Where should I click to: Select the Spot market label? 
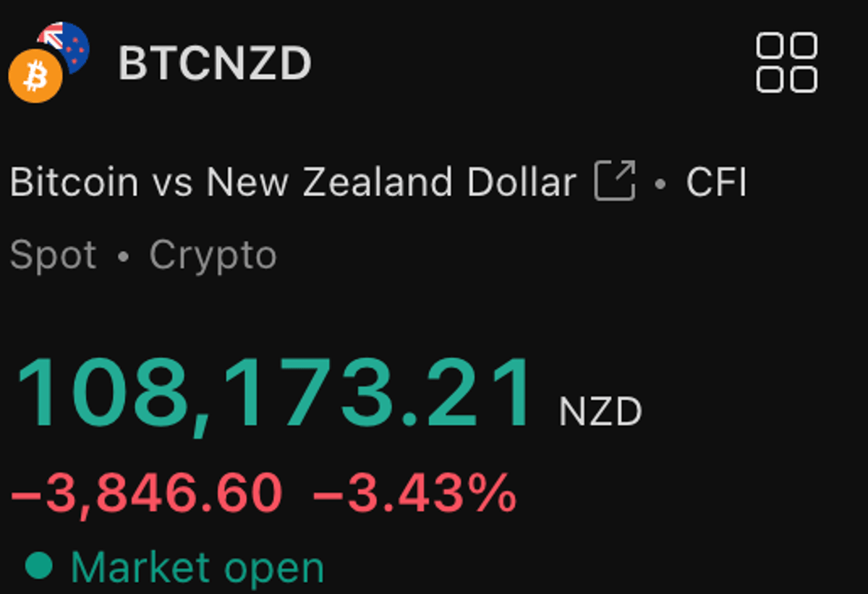(52, 254)
